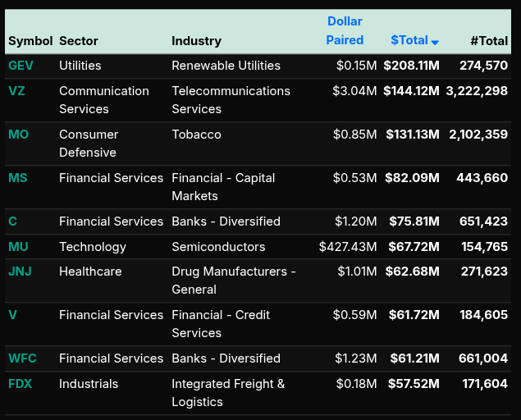Image resolution: width=521 pixels, height=420 pixels.
Task: Click the #Total column header
Action: point(489,40)
